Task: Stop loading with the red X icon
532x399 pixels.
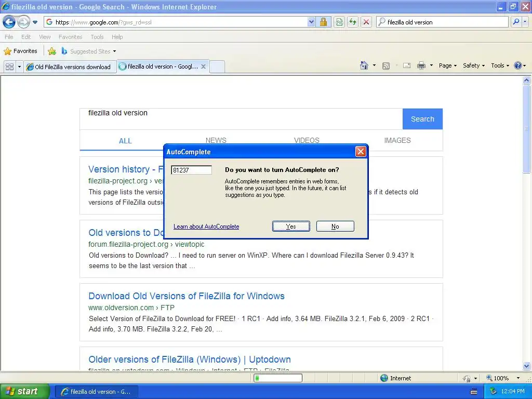Action: click(x=366, y=22)
